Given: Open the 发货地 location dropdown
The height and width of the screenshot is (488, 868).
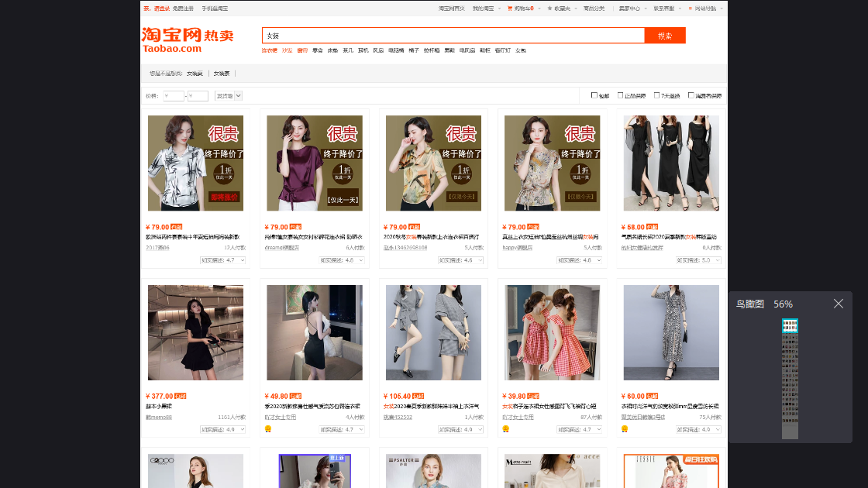Looking at the screenshot, I should pos(228,95).
